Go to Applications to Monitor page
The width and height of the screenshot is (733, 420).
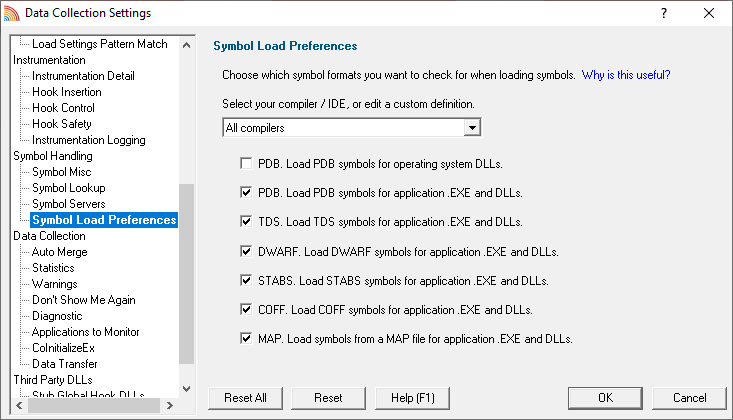pos(86,332)
